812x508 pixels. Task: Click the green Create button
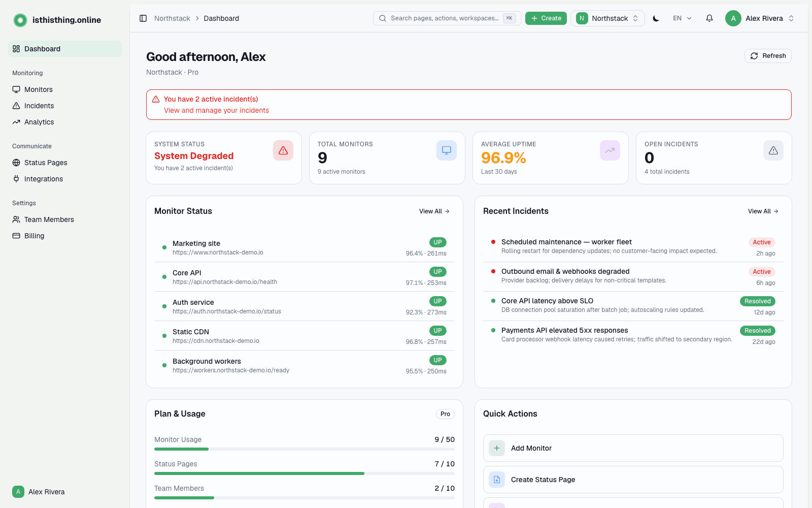[x=546, y=18]
